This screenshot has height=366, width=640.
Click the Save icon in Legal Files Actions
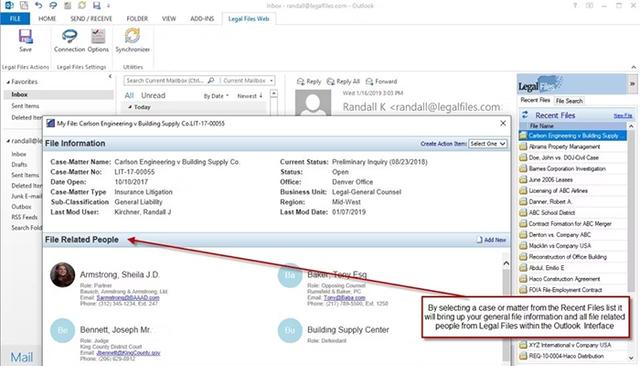pyautogui.click(x=25, y=36)
